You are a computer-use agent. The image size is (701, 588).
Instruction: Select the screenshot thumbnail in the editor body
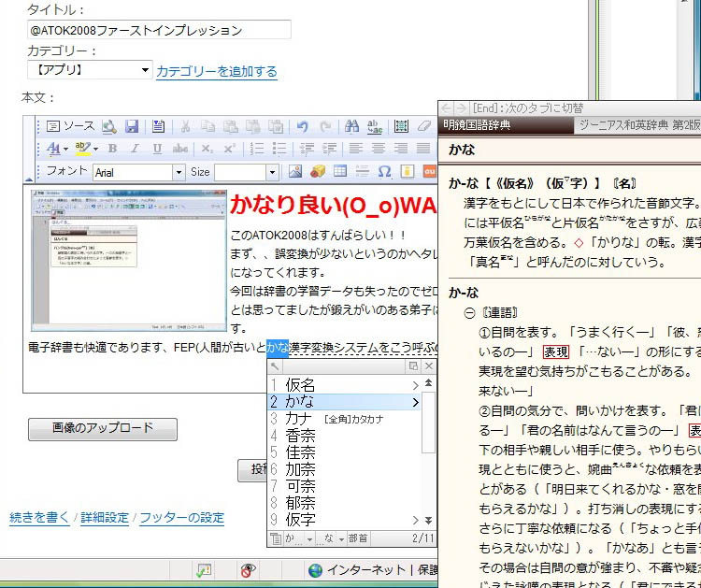(129, 260)
